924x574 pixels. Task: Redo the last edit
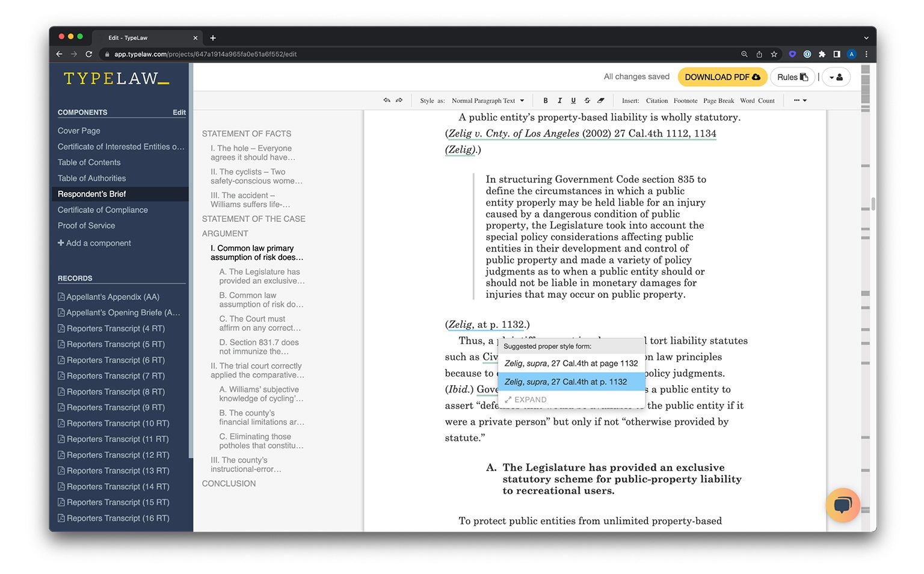tap(399, 100)
